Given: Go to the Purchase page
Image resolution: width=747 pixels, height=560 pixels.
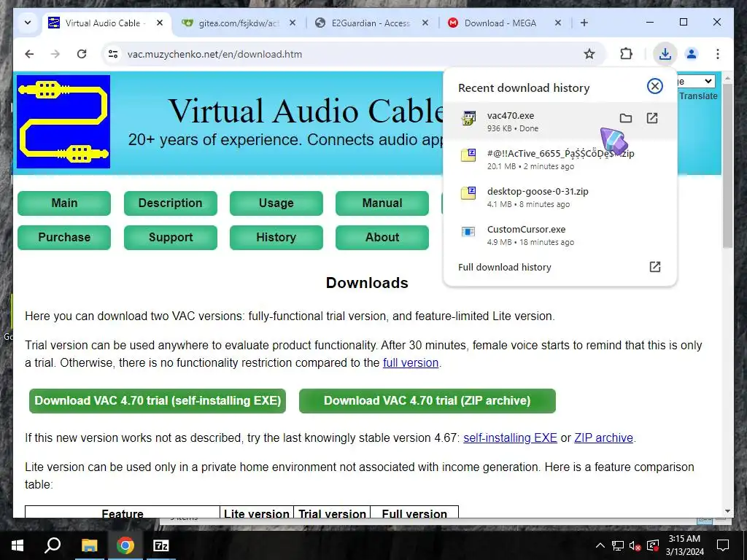Looking at the screenshot, I should click(64, 237).
